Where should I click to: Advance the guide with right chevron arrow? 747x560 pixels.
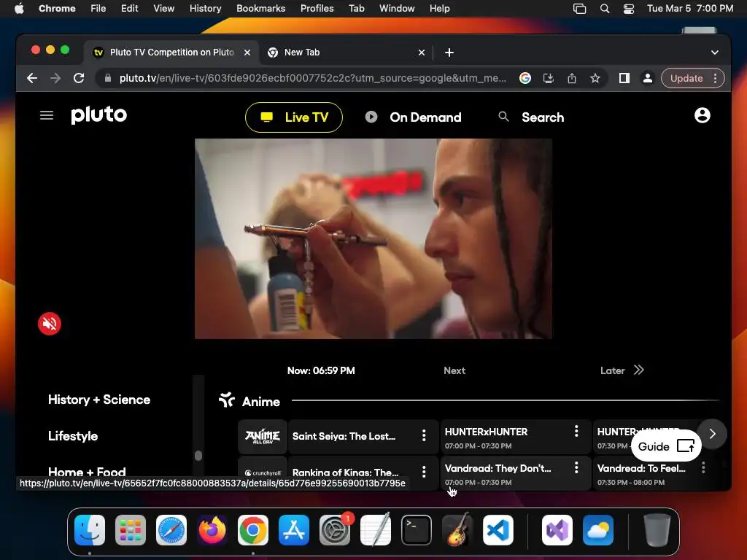[x=712, y=434]
